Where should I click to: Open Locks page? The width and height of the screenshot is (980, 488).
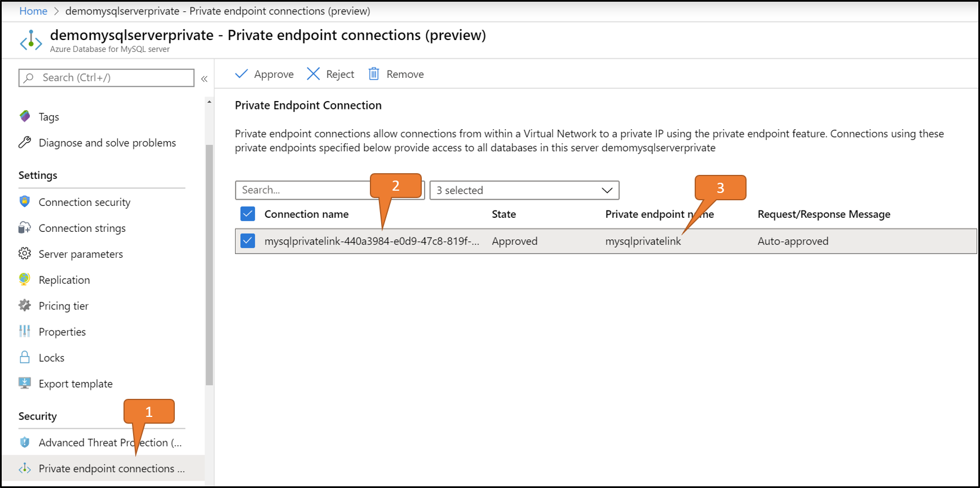click(51, 358)
